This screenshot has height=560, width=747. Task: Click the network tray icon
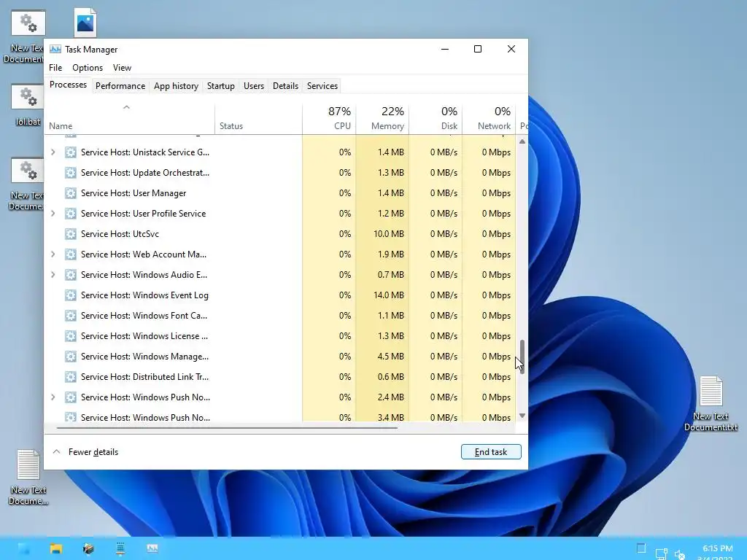click(x=661, y=553)
